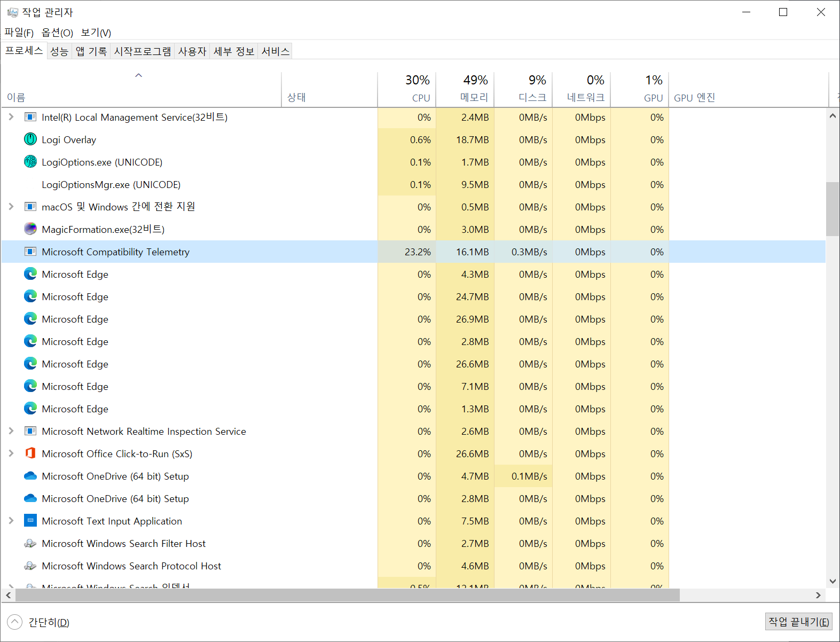840x642 pixels.
Task: Click the 간단히(D) fewer details link
Action: [x=49, y=622]
